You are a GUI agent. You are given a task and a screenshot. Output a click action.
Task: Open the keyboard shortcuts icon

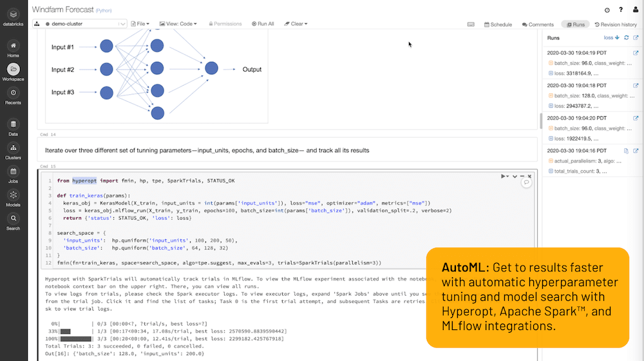click(x=471, y=24)
